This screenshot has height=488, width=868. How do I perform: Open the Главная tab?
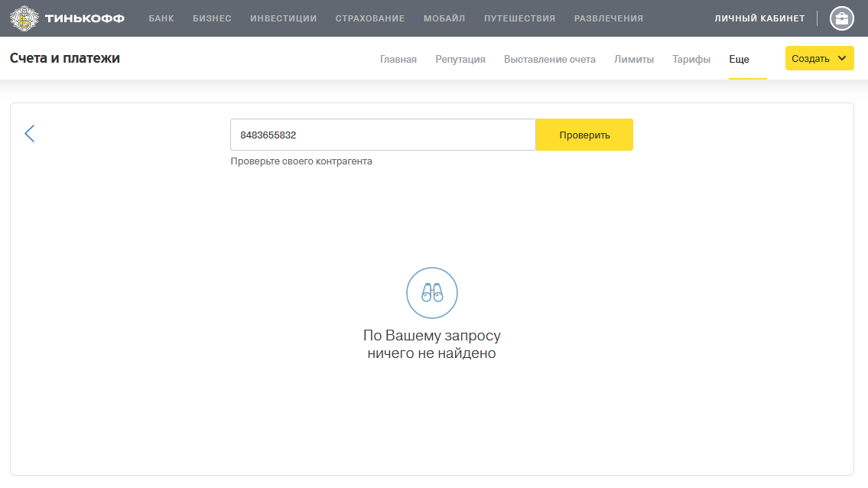398,59
